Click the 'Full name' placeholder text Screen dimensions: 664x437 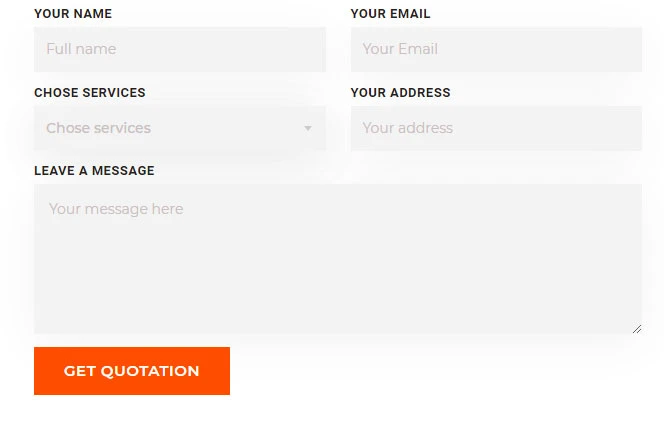click(x=81, y=49)
